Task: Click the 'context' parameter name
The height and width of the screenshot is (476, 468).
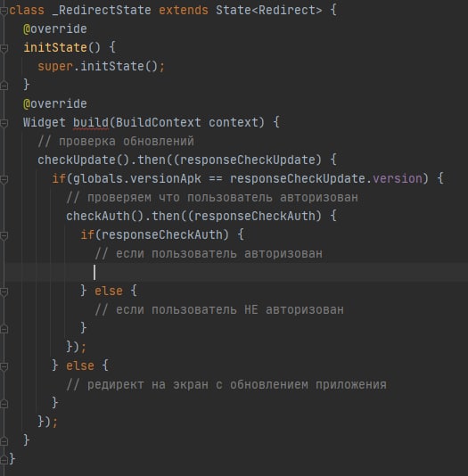Action: coord(233,123)
